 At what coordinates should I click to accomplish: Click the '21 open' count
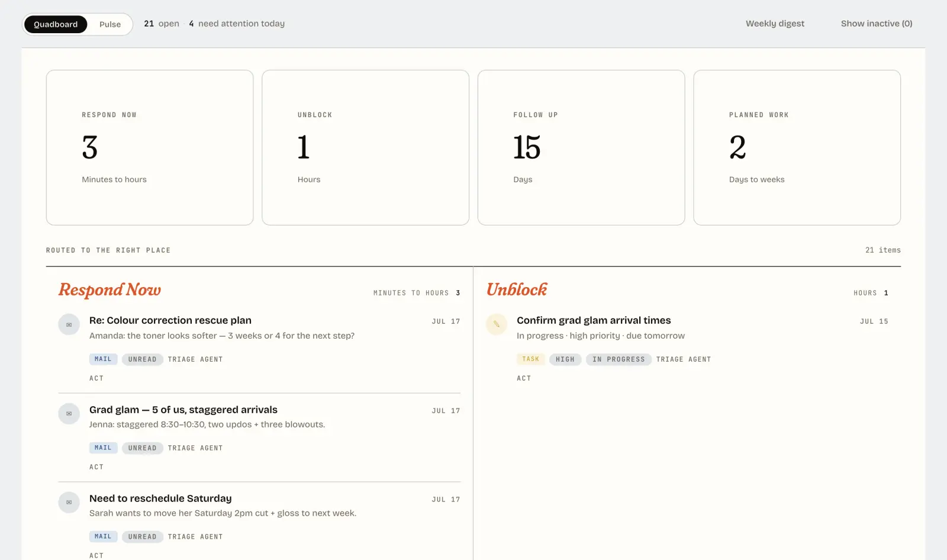pos(162,24)
